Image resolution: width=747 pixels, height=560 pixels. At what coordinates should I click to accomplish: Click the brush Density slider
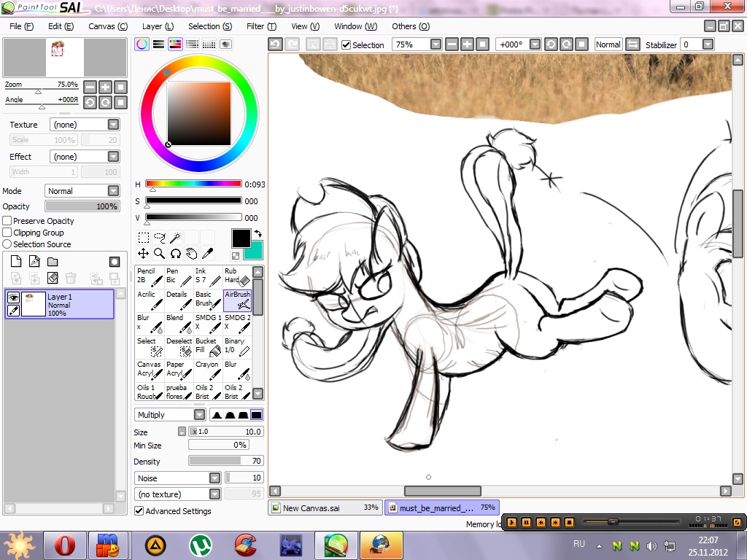click(226, 461)
